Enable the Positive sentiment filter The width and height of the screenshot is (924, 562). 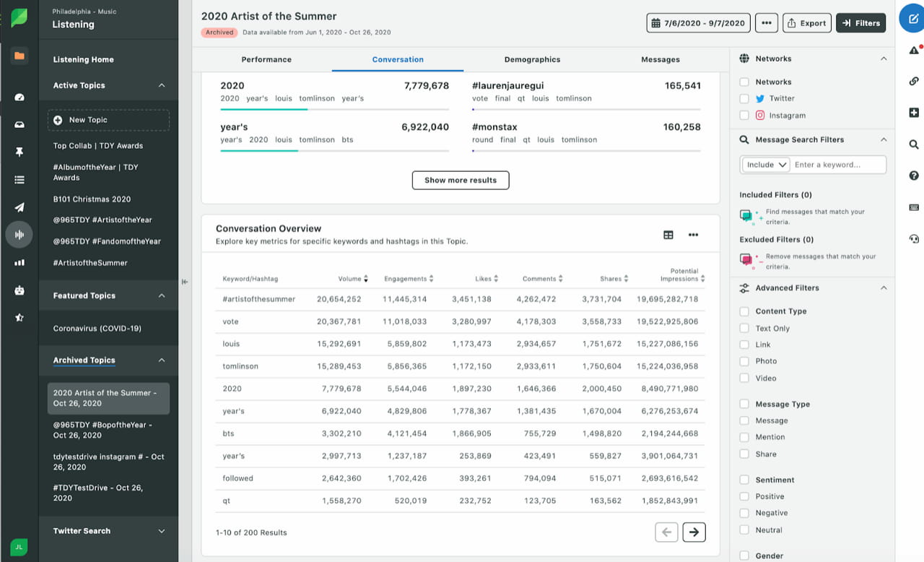(x=744, y=496)
